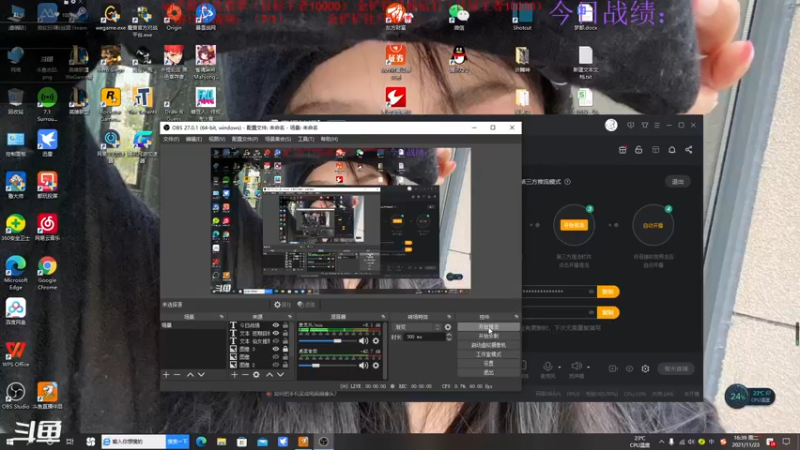Pop out the scenes dock panel
Viewport: 800px width, 450px height.
[221, 317]
